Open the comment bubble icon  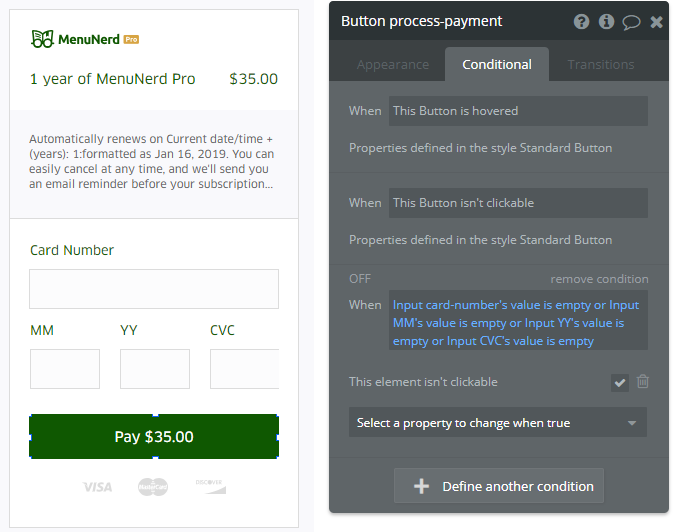coord(631,21)
